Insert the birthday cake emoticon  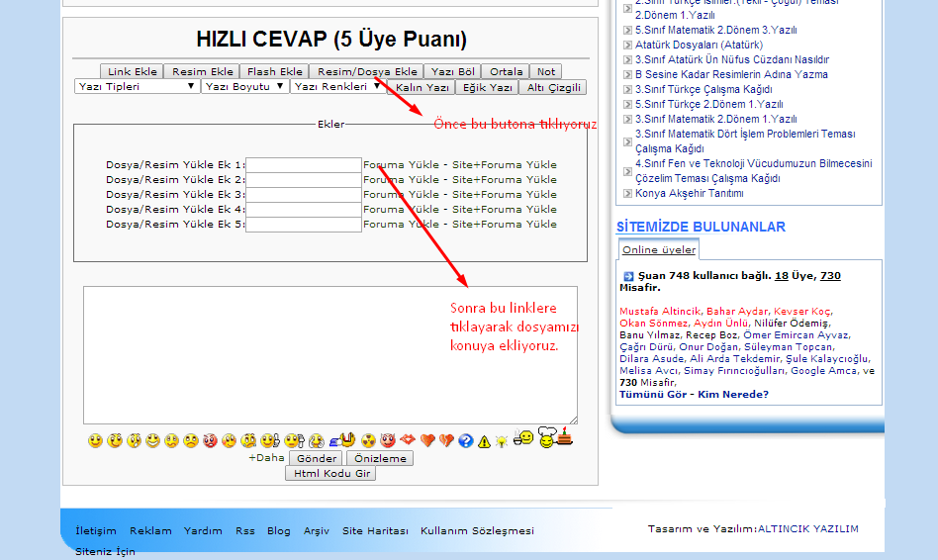pyautogui.click(x=564, y=435)
